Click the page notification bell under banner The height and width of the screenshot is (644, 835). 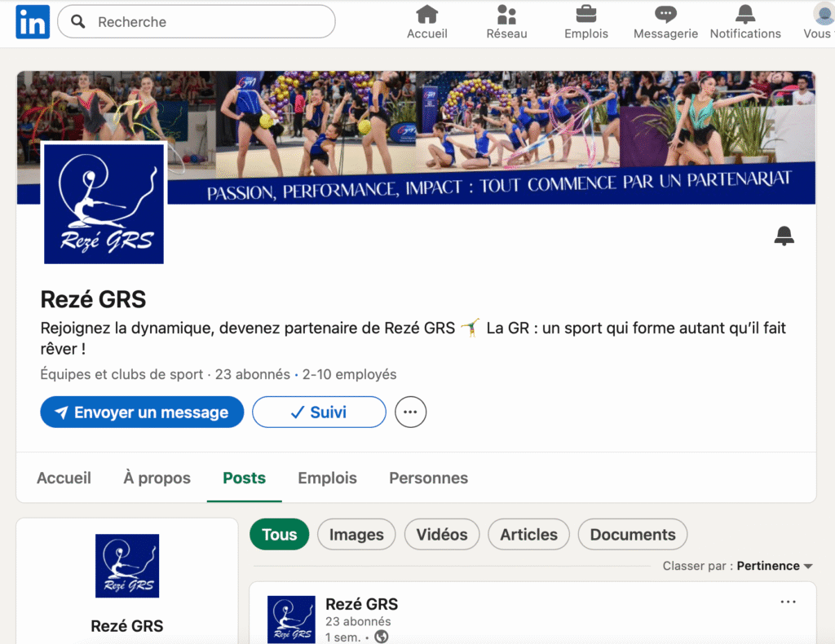click(x=784, y=236)
